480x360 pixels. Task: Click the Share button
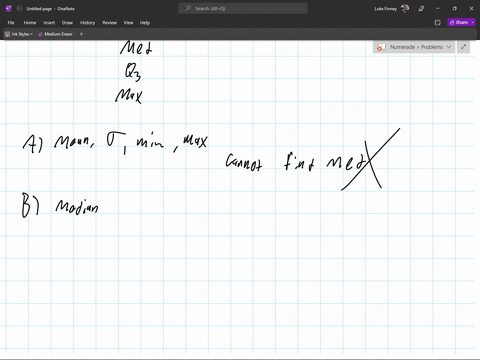click(459, 22)
